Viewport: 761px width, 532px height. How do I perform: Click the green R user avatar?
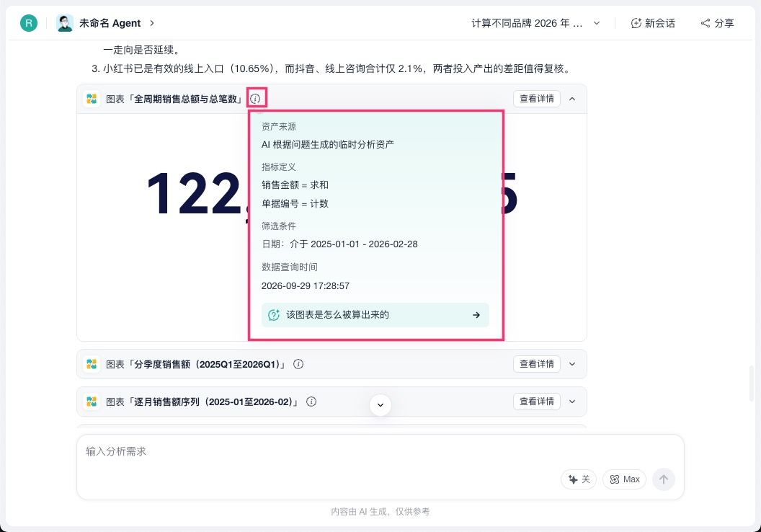(x=29, y=23)
